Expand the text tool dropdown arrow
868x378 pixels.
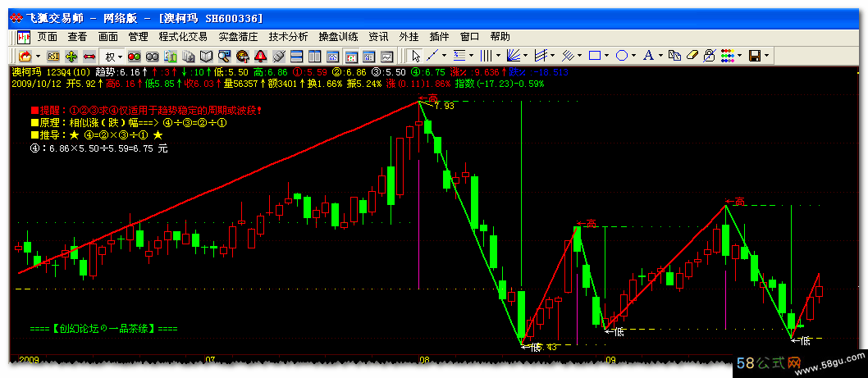point(661,55)
